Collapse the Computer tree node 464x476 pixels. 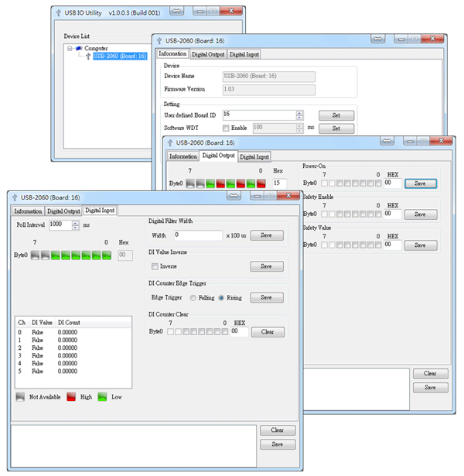tap(70, 49)
